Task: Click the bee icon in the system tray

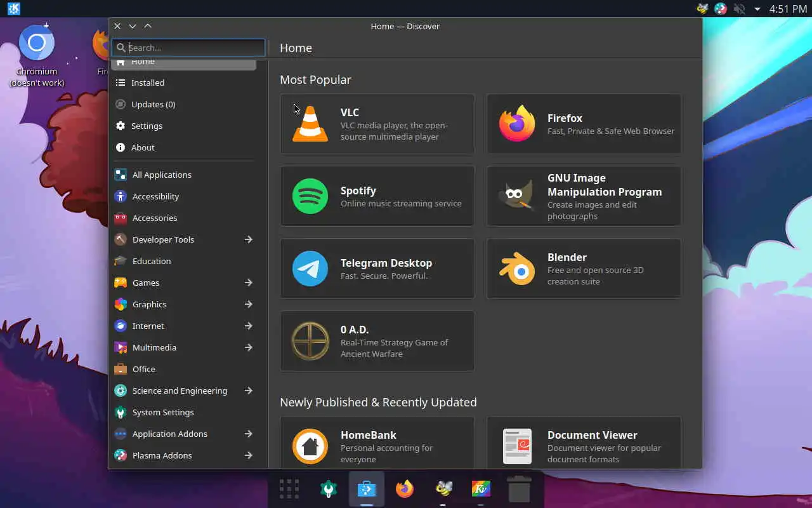Action: [702, 9]
